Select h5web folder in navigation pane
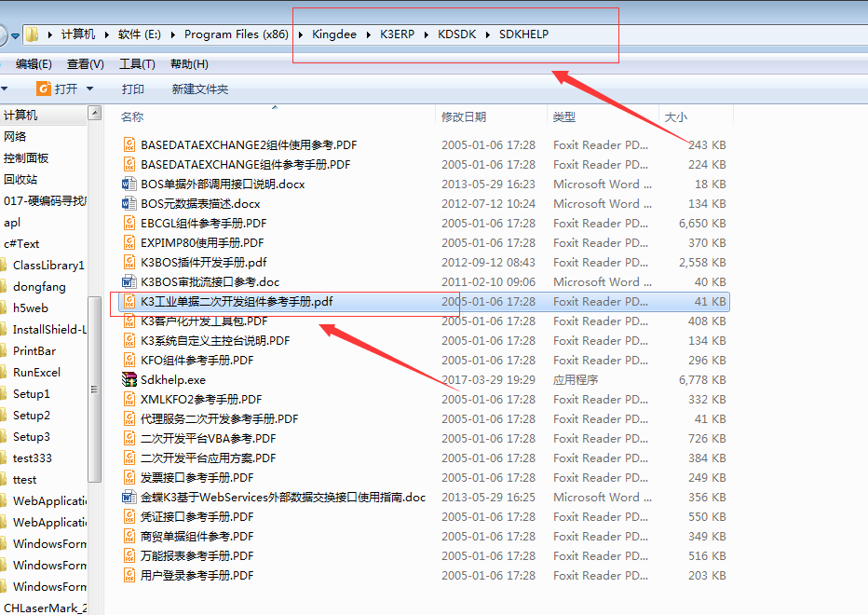 [x=31, y=308]
